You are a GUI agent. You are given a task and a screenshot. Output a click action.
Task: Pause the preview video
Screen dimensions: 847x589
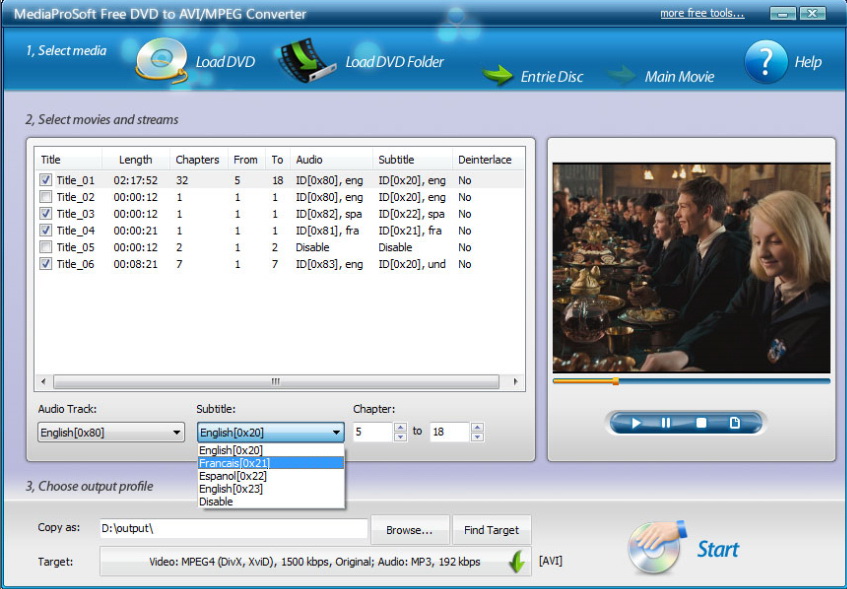(x=666, y=423)
